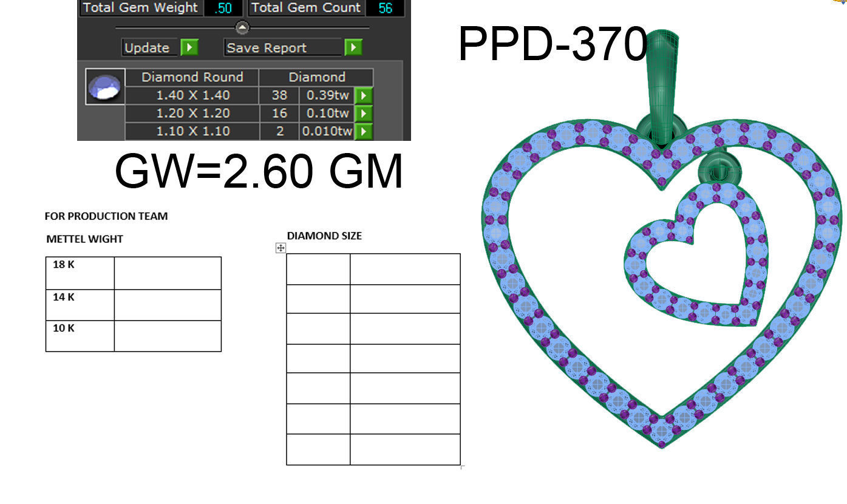The height and width of the screenshot is (504, 847).
Task: Click the Total Gem Weight value .50
Action: 223,8
